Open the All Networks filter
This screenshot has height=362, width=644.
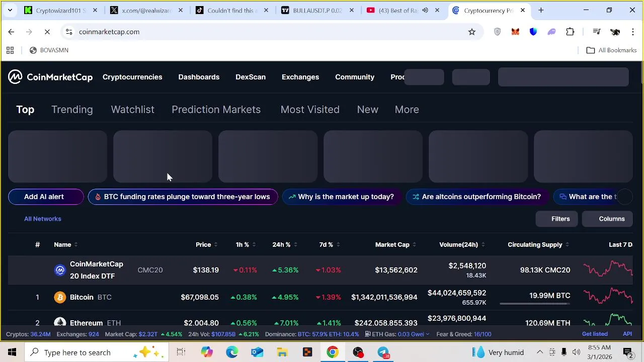click(43, 219)
